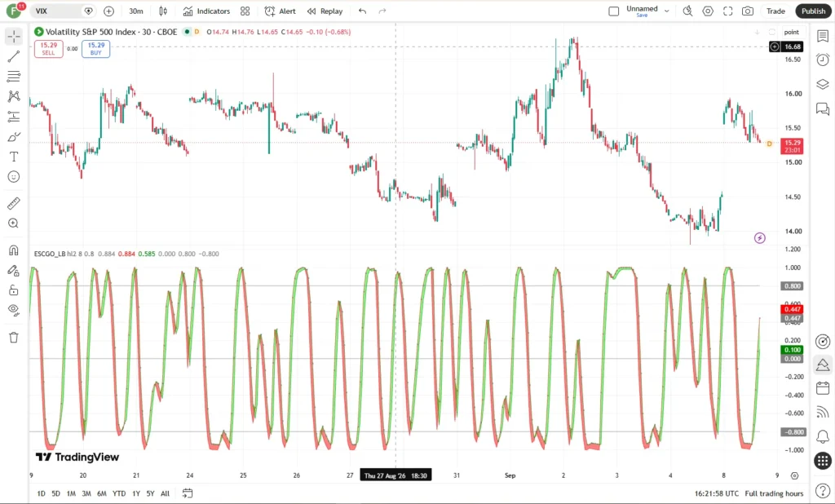Open time axis settings gear

(x=794, y=475)
